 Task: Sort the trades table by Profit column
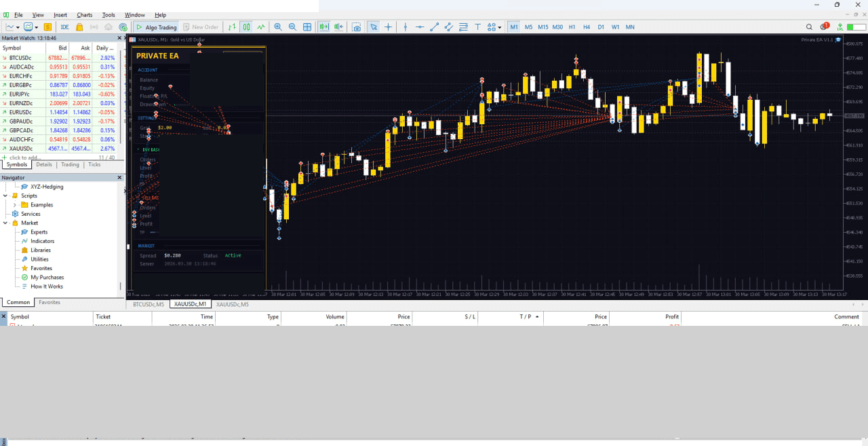click(672, 317)
